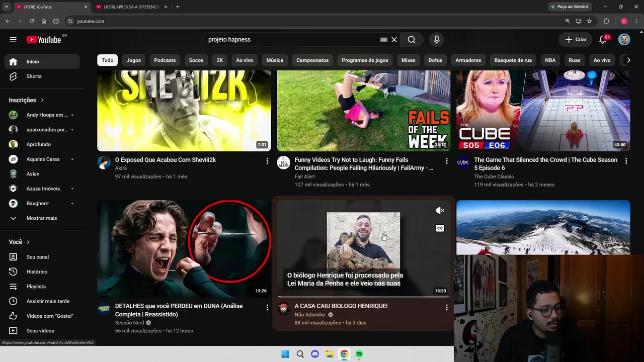Open the Sheviii2k video thumbnail

coord(184,111)
